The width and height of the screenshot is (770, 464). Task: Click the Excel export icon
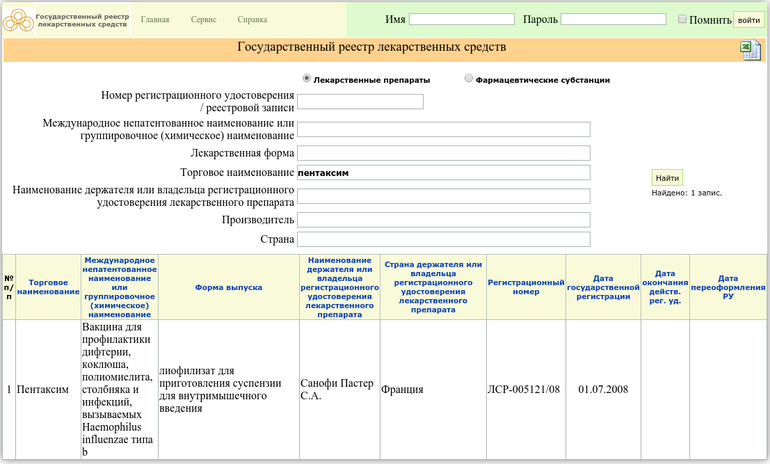(750, 51)
